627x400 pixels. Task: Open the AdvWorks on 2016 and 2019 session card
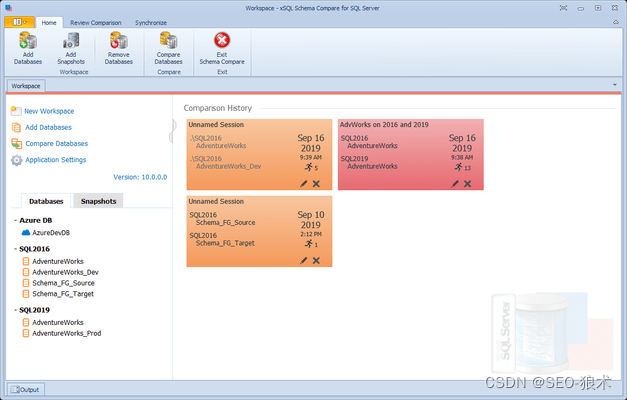(411, 154)
